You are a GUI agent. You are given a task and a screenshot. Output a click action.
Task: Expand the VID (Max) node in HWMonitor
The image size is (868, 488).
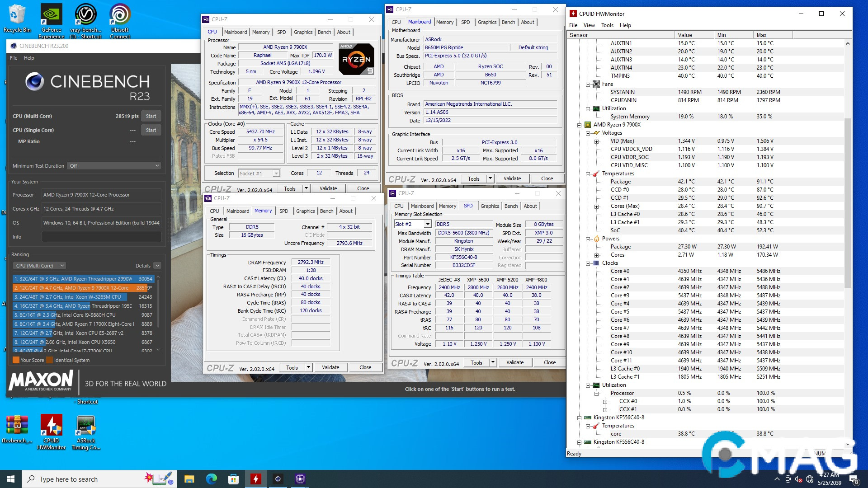pos(597,141)
